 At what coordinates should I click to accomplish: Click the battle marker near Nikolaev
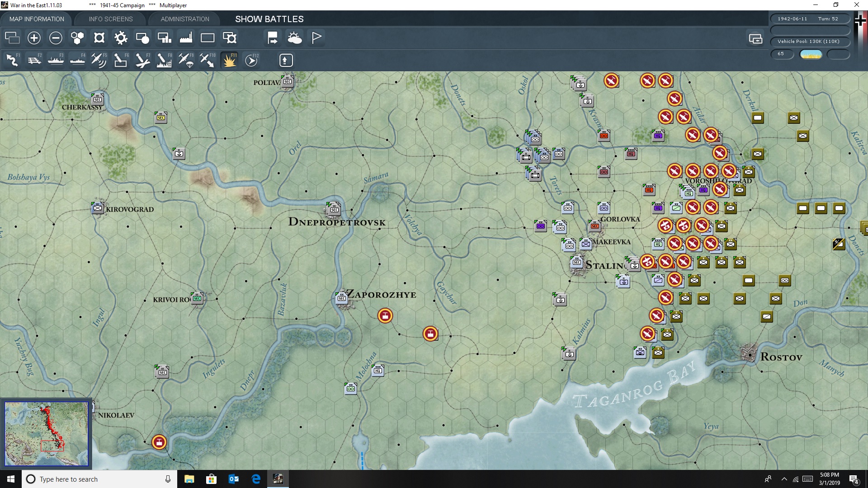[x=159, y=442]
